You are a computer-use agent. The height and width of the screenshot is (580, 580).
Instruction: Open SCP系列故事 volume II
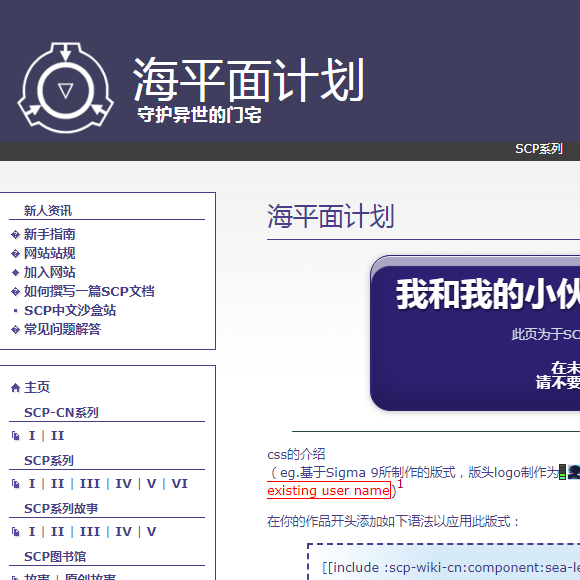57,532
